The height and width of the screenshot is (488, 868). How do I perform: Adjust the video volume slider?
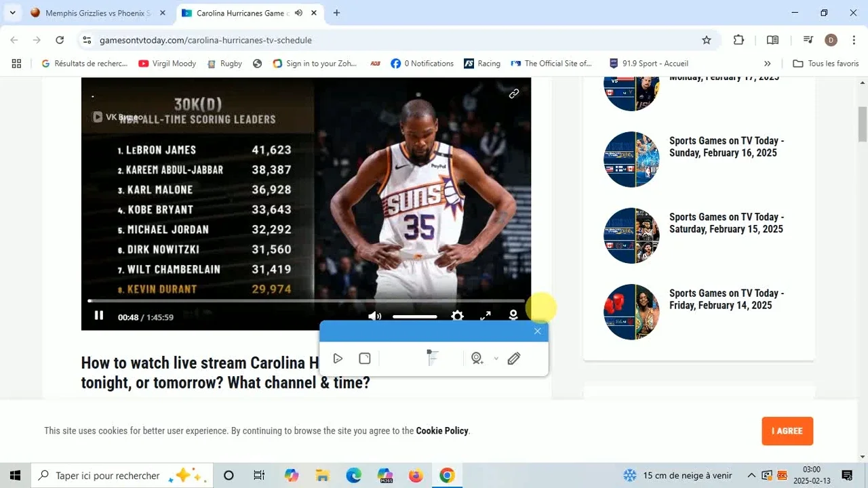(x=414, y=317)
